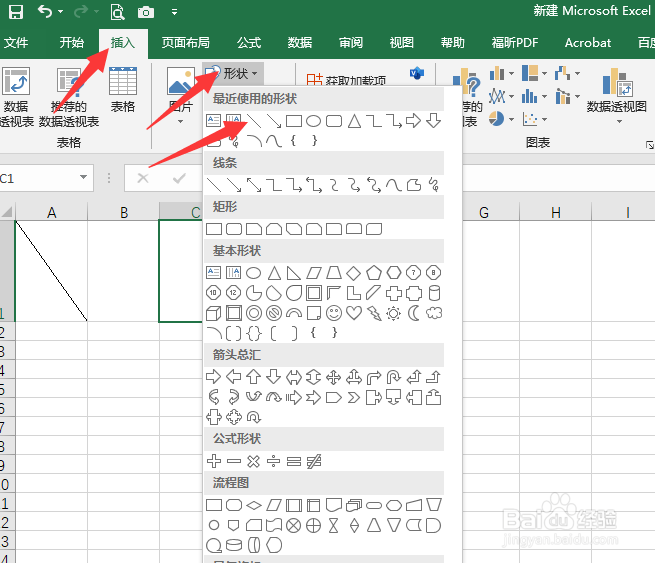The height and width of the screenshot is (563, 655).
Task: Click the Undo arrow icon
Action: [45, 11]
